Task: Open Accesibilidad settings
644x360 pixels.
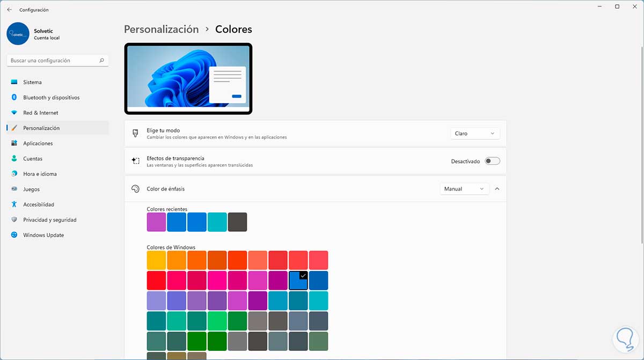Action: [x=57, y=204]
